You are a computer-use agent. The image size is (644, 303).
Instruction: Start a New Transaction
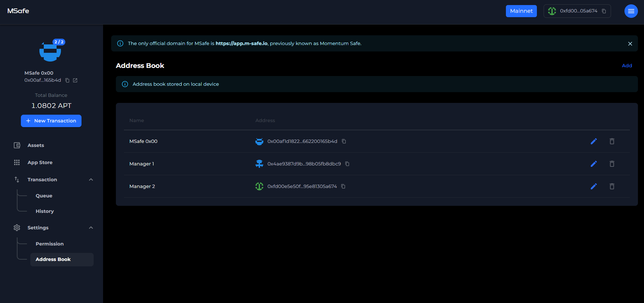(51, 121)
